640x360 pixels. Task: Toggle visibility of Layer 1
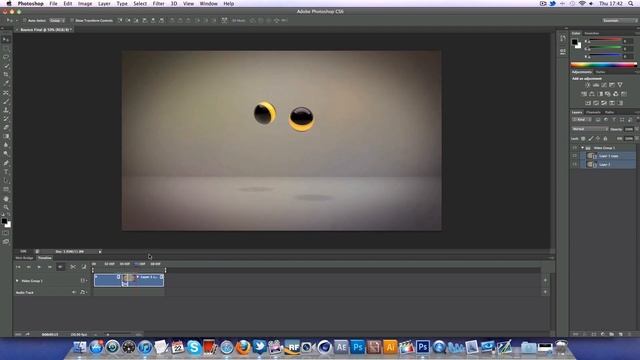pos(575,164)
